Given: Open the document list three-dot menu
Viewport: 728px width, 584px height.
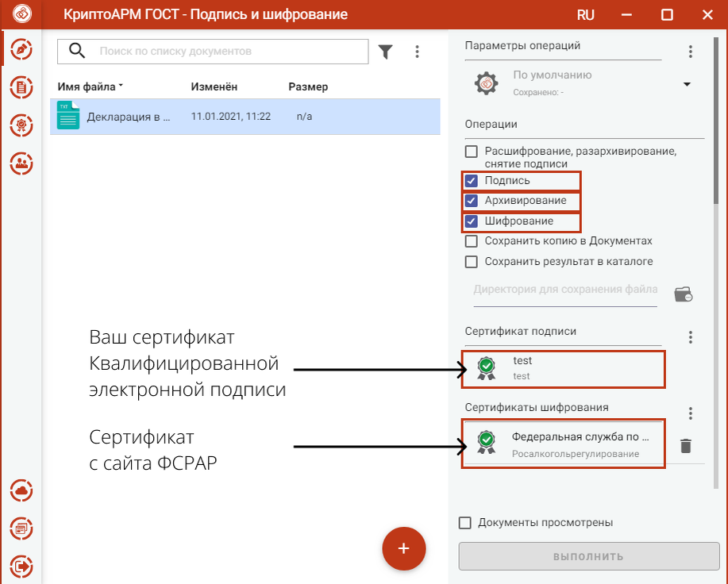Looking at the screenshot, I should point(417,52).
